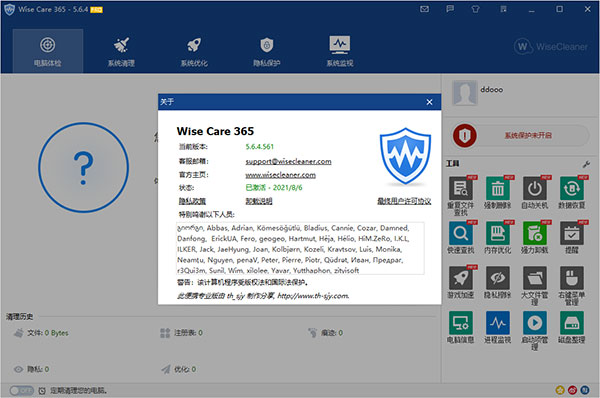The height and width of the screenshot is (398, 600).
Task: Click the 优化: 0 history entry
Action: point(179,369)
